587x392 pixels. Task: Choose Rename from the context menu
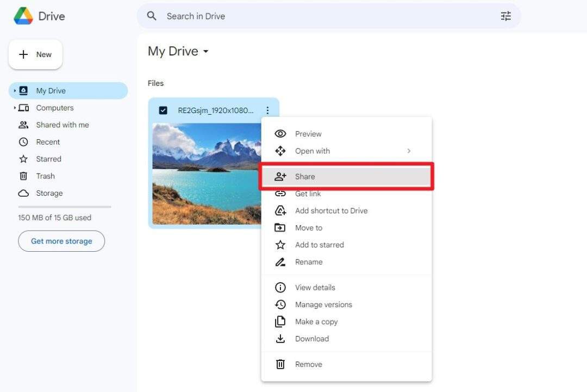tap(346, 262)
